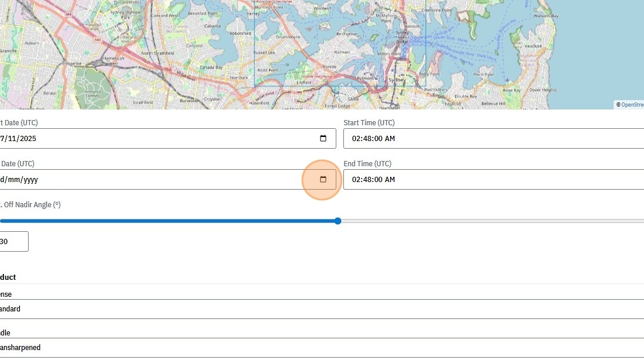This screenshot has height=360, width=644.
Task: Open the End Date calendar picker icon
Action: click(x=323, y=180)
